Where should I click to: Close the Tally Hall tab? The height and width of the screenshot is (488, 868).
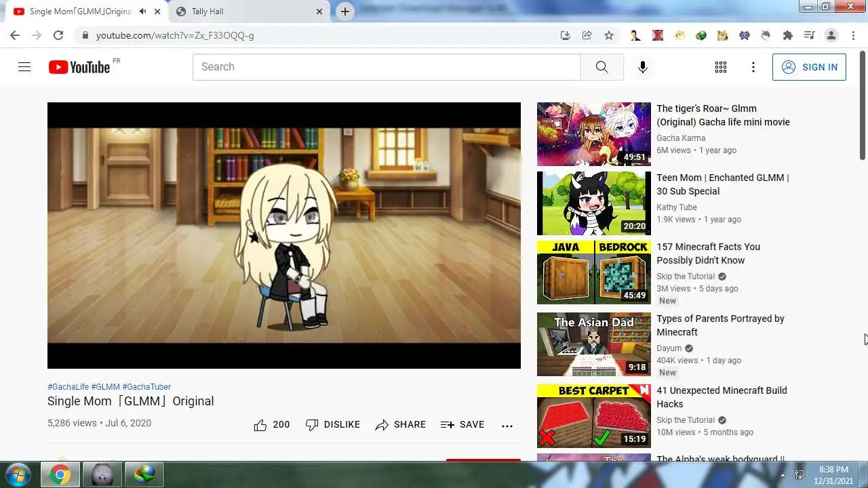[x=320, y=12]
